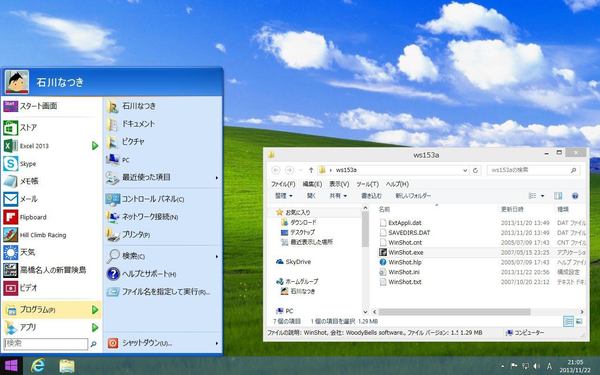
Task: Click 開く Open button in Explorer toolbar
Action: tap(311, 196)
